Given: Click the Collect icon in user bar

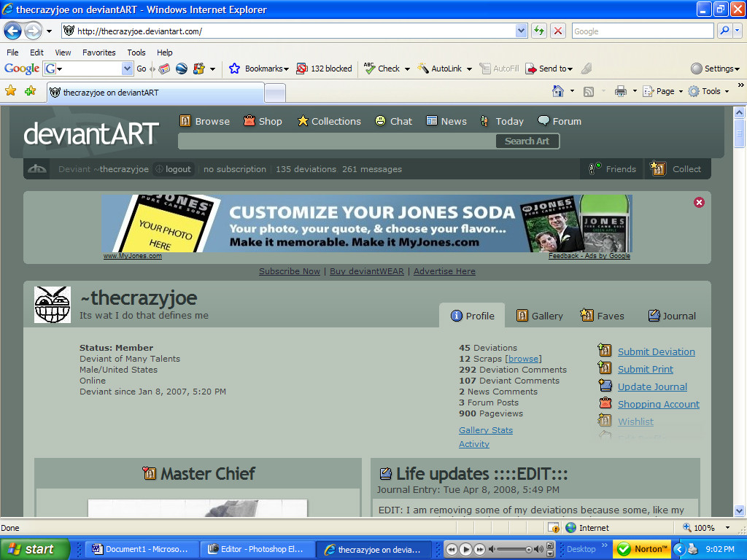Looking at the screenshot, I should pos(658,168).
